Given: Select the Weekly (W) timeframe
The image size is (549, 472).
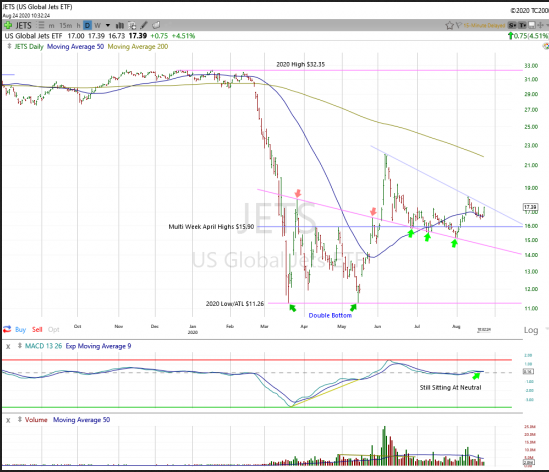Looking at the screenshot, I should [x=97, y=26].
